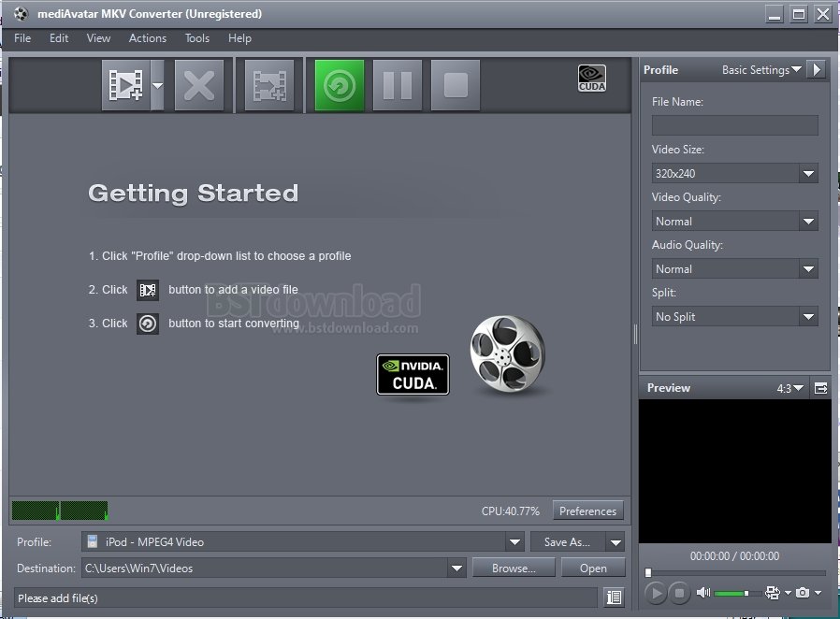840x619 pixels.
Task: Start converting with the green Convert button
Action: coord(340,84)
